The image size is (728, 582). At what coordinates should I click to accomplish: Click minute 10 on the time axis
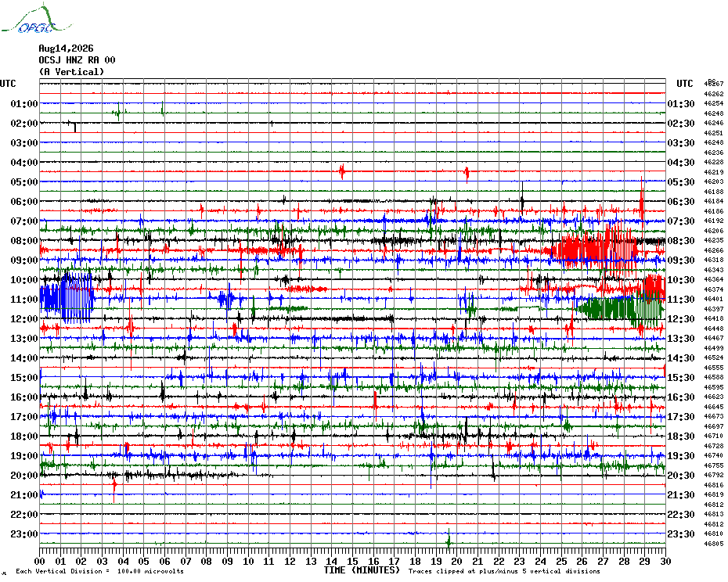coord(248,562)
